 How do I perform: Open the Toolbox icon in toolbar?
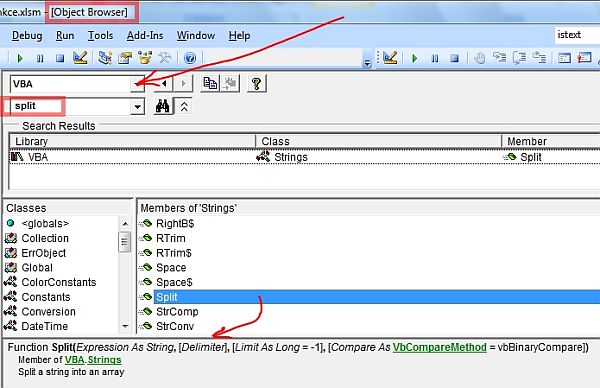click(x=165, y=58)
